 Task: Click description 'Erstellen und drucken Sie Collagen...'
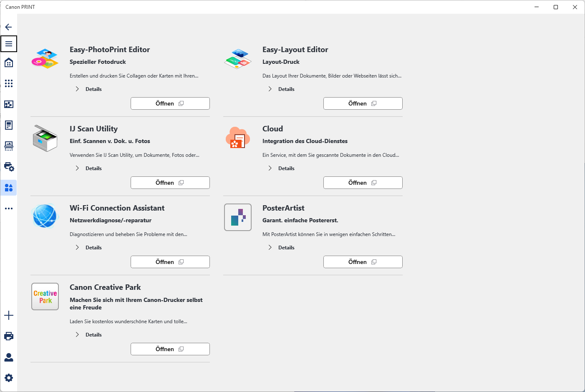pyautogui.click(x=134, y=76)
